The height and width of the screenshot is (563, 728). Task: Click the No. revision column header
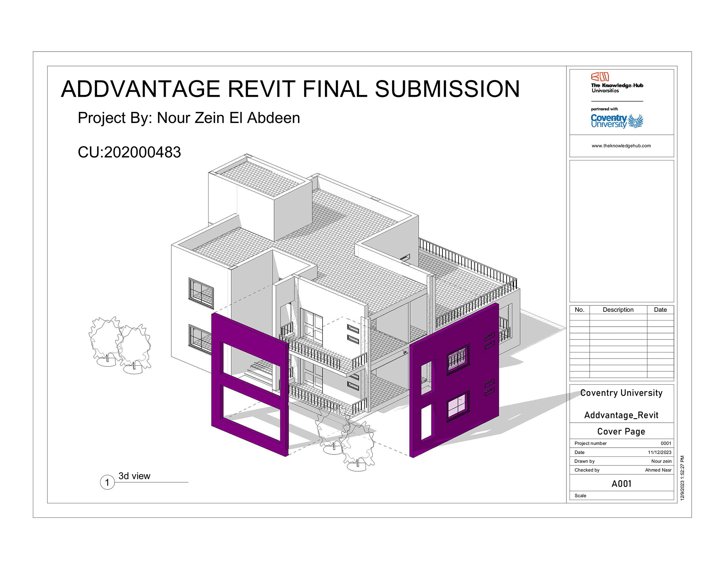coord(579,310)
